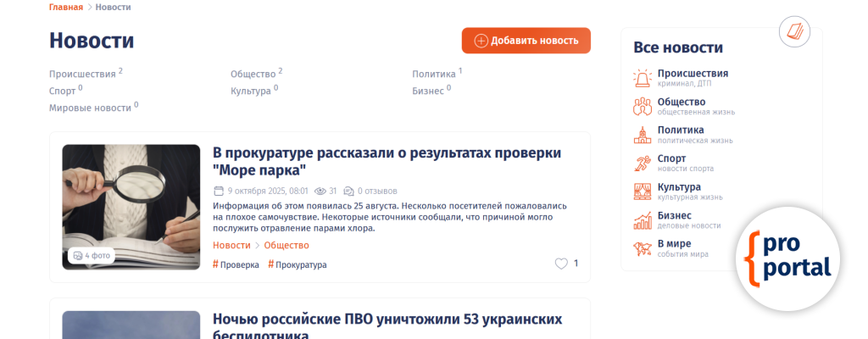Click the round book icon above Все новости

(794, 32)
